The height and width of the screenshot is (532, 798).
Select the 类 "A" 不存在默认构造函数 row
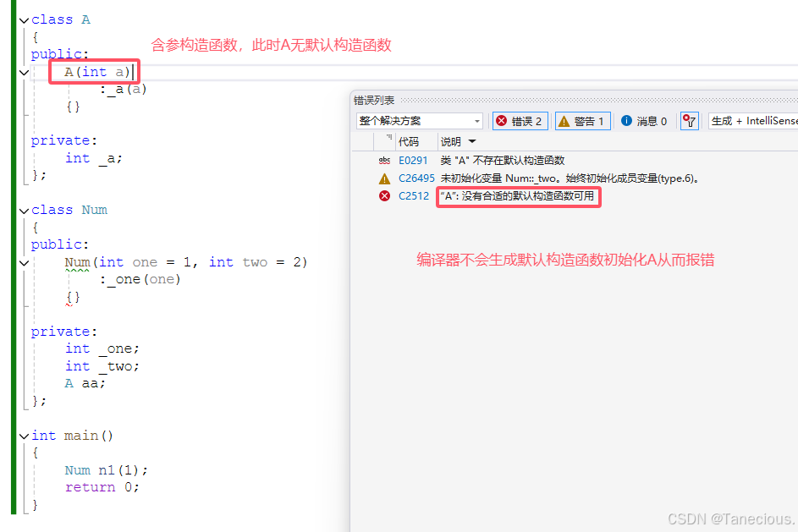[575, 161]
